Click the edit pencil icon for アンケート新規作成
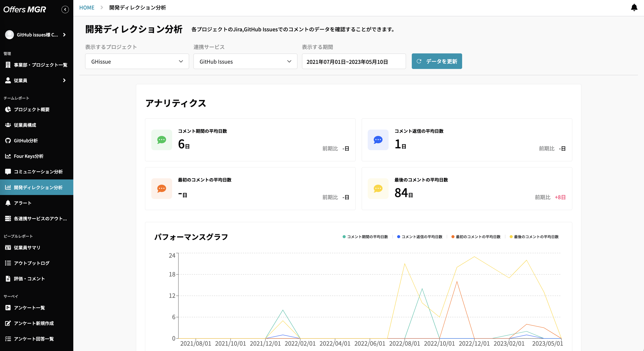This screenshot has width=644, height=351. click(x=8, y=323)
